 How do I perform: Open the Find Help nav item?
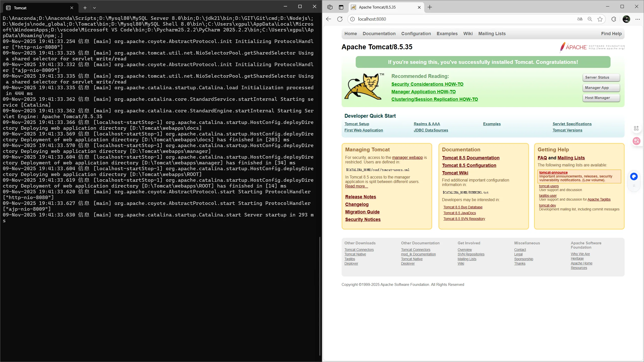[611, 34]
